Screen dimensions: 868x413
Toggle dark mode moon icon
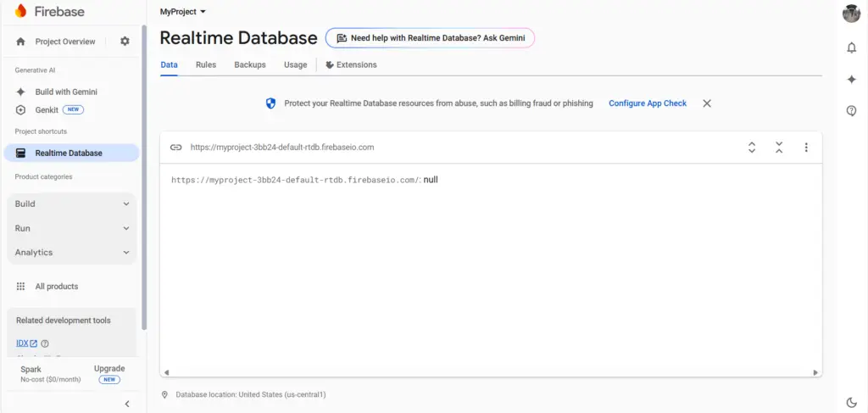click(x=851, y=403)
